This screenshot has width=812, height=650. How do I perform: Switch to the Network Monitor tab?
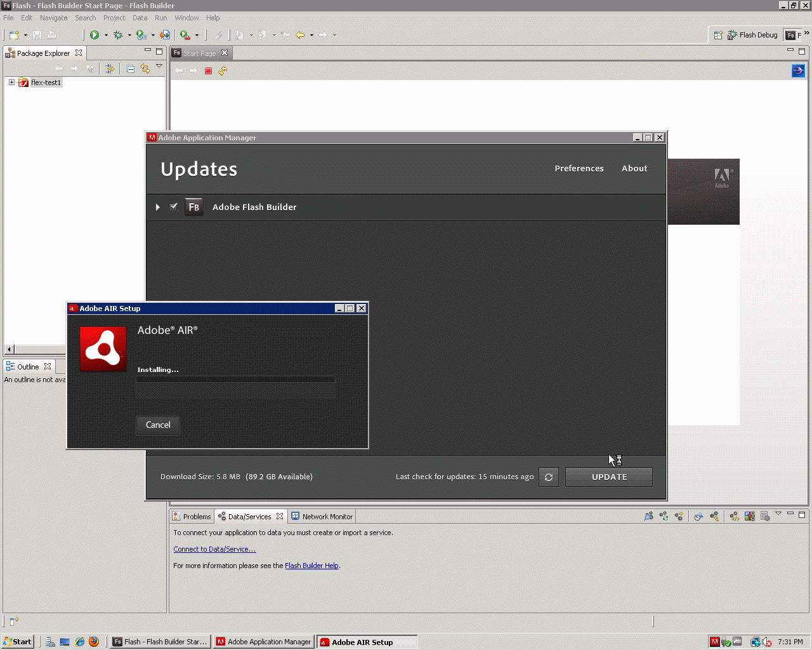point(322,517)
